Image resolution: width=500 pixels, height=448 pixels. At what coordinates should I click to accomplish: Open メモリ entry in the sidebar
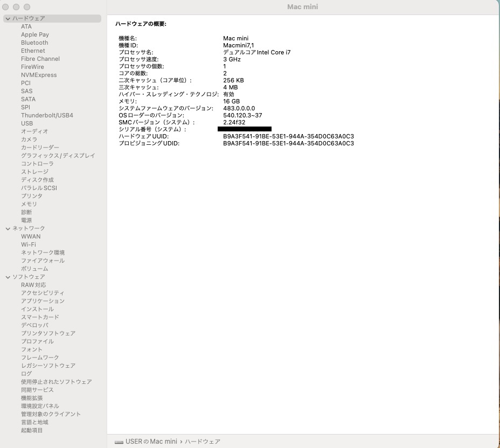coord(29,204)
